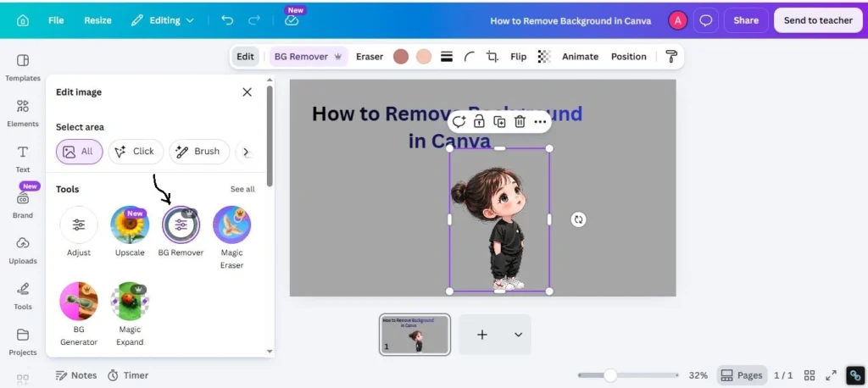Pick the light peach color swatch
This screenshot has height=388, width=868.
tap(424, 57)
